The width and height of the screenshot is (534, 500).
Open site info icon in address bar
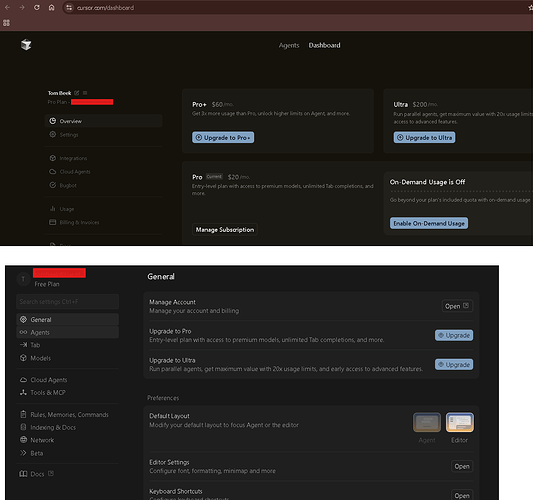[x=69, y=7]
